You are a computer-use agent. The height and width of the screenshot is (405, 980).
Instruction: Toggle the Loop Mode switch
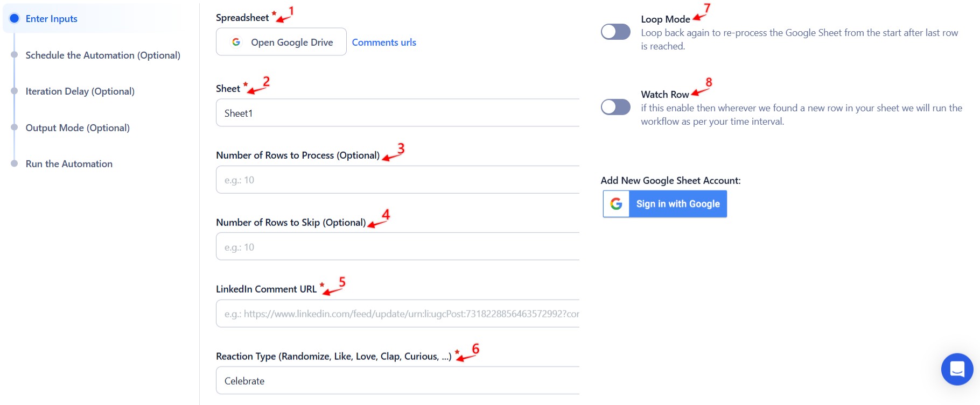[615, 32]
